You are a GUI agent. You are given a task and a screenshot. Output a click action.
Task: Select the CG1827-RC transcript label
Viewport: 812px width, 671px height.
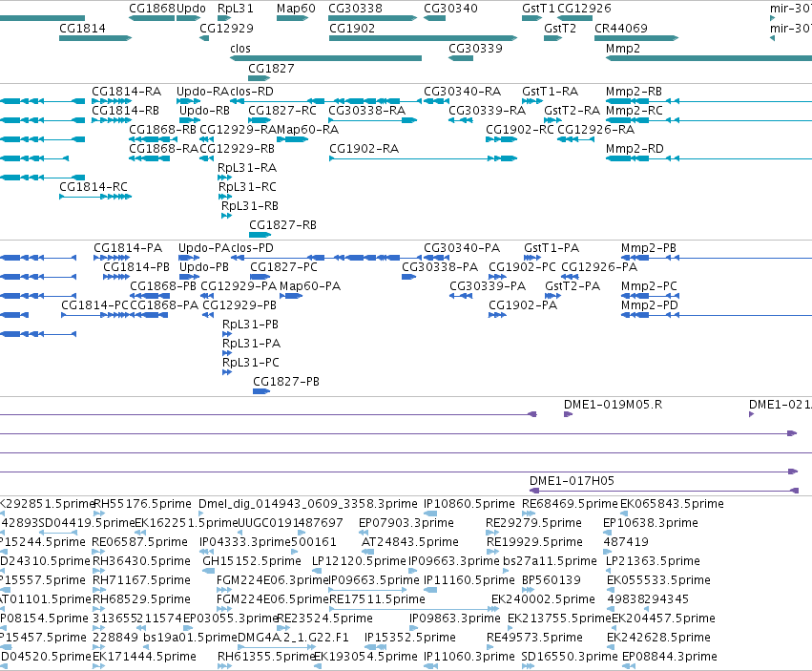[x=282, y=111]
